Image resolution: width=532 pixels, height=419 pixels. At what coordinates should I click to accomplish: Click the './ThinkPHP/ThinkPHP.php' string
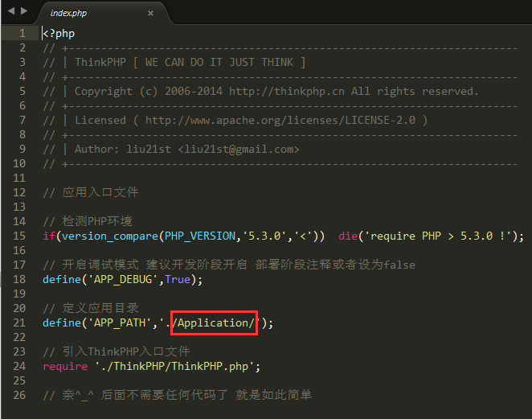tap(174, 367)
